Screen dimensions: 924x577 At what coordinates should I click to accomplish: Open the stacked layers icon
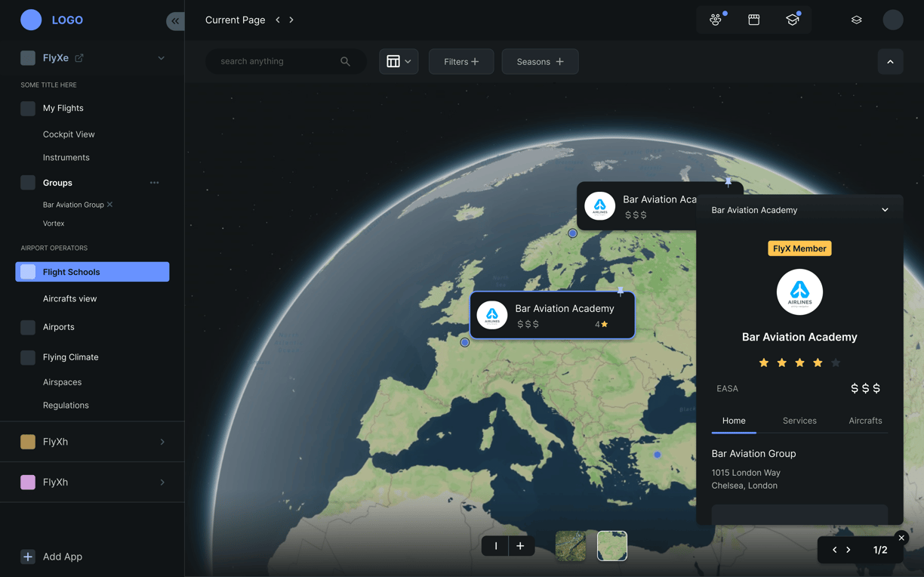pyautogui.click(x=856, y=20)
